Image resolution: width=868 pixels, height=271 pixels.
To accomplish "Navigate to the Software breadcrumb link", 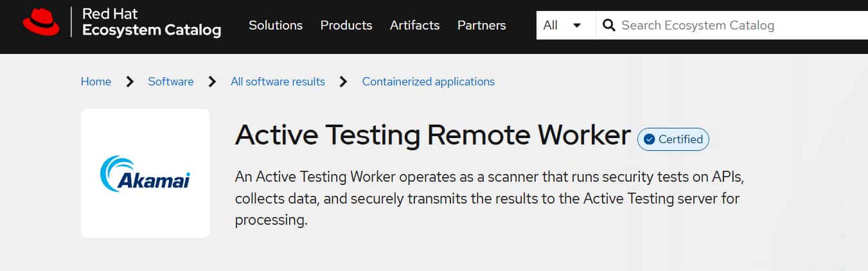I will click(171, 82).
